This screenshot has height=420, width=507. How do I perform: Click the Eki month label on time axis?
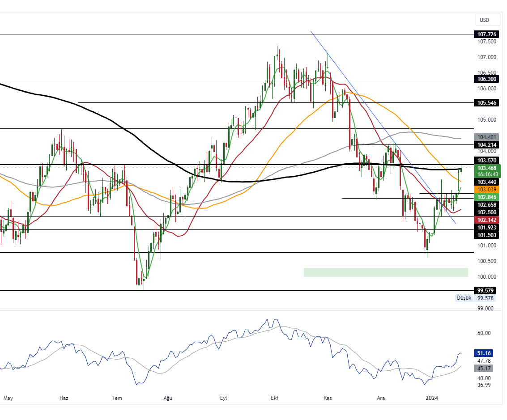275,398
